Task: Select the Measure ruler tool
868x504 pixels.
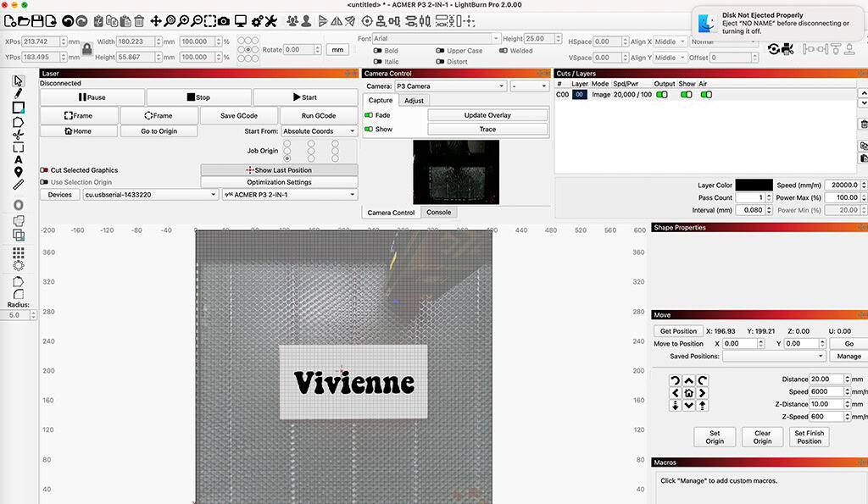Action: (x=19, y=185)
